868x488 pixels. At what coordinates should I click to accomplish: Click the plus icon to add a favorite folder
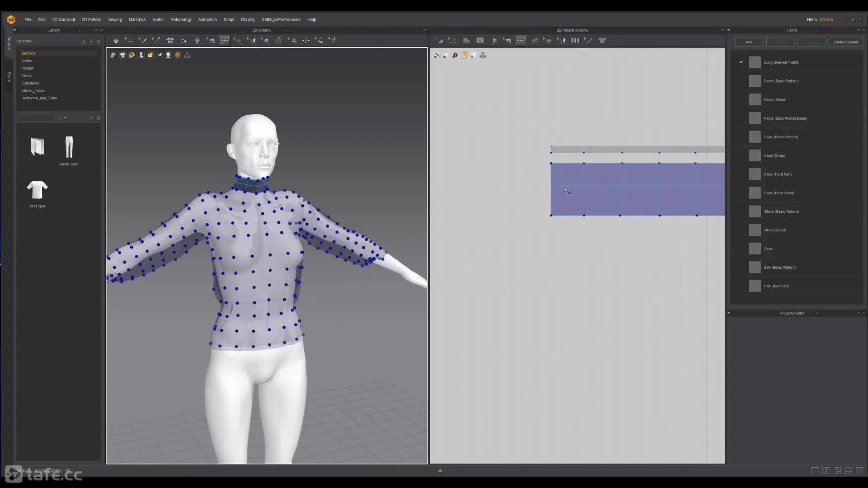[91, 42]
